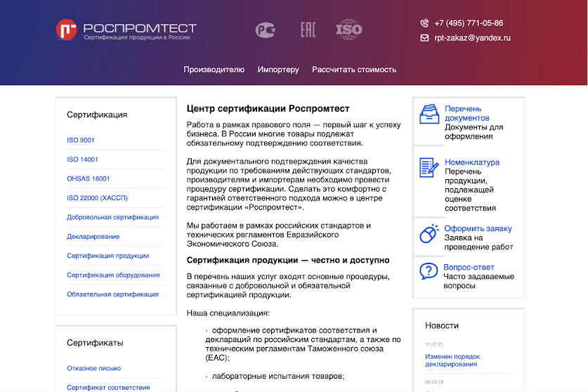Open the OHSAS 18001 link

point(88,178)
